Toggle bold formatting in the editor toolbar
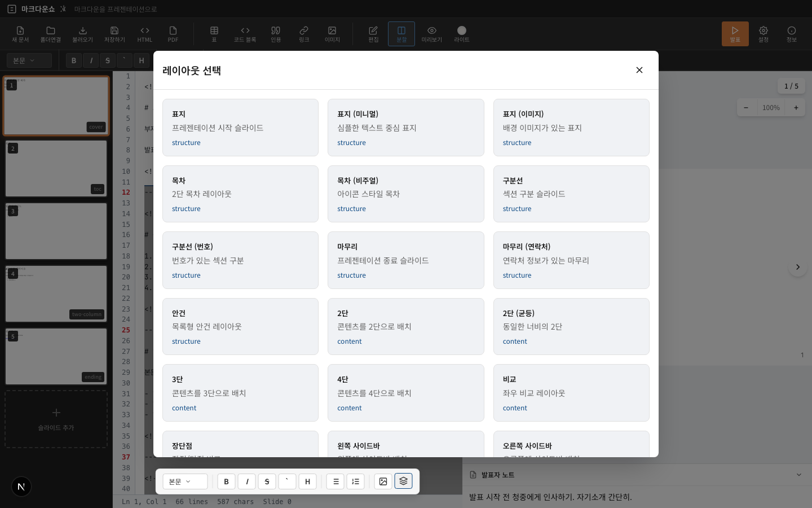812x508 pixels. coord(226,481)
